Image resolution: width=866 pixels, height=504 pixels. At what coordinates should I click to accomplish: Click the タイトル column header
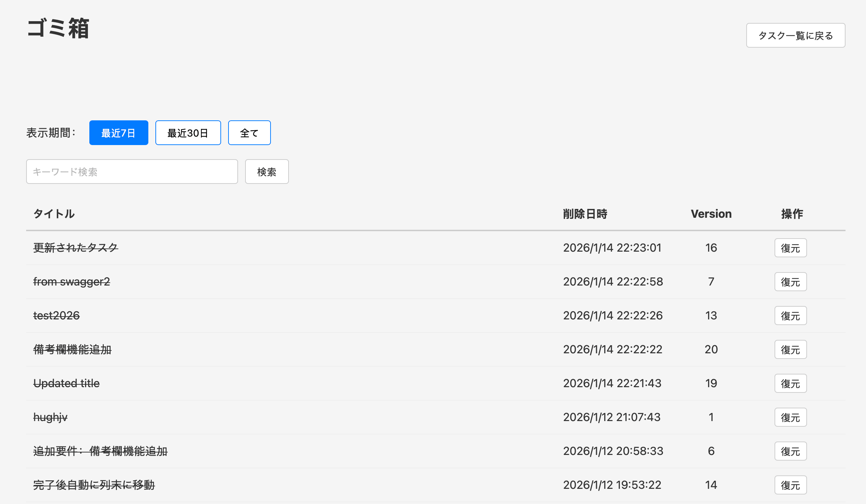pos(54,214)
